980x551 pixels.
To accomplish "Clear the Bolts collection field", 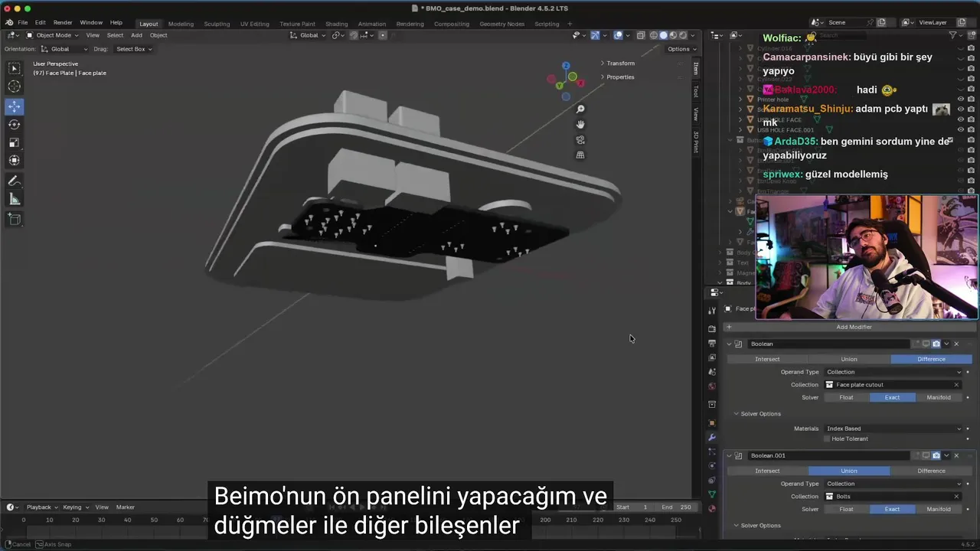I will click(x=956, y=497).
